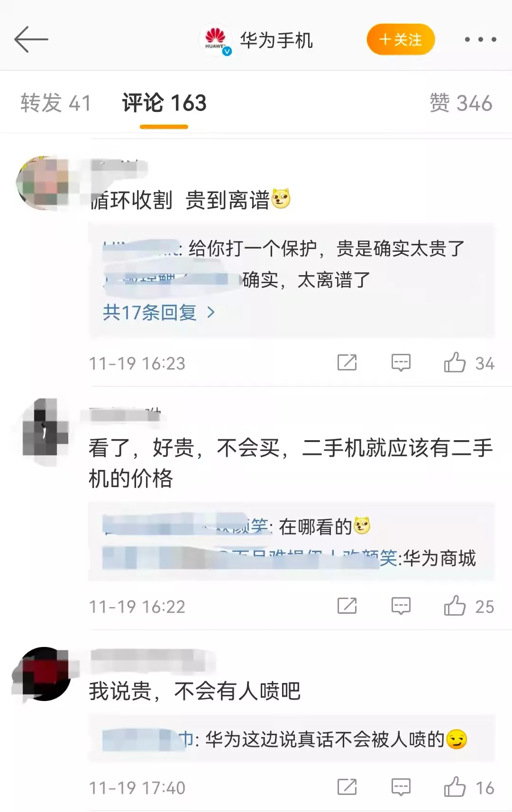Switch to the 转发 41 tab
512x812 pixels.
tap(55, 103)
